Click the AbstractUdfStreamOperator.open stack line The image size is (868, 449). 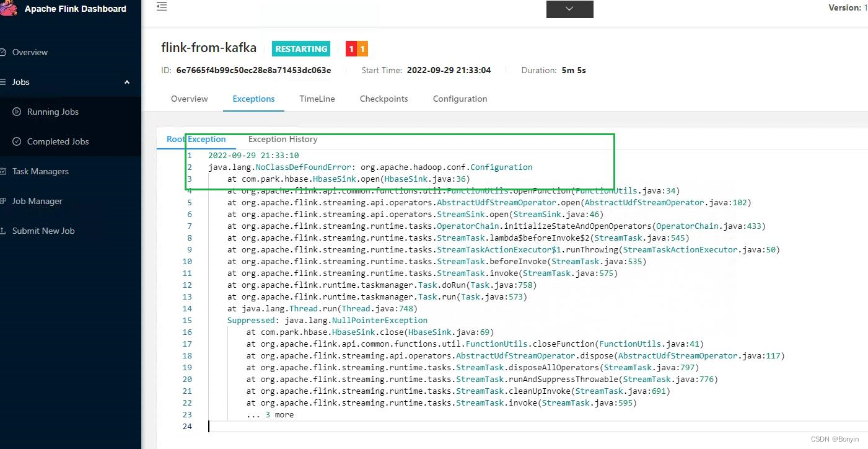489,202
